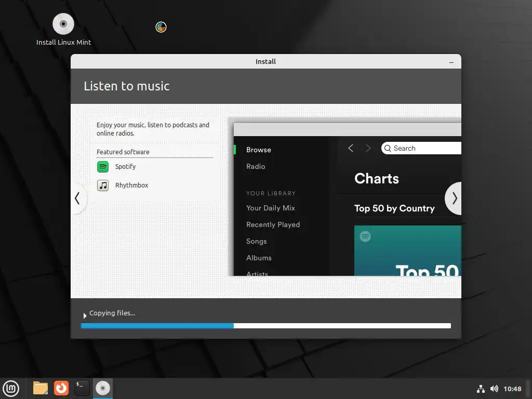The height and width of the screenshot is (399, 532).
Task: Click the Charts heading in the preview
Action: pyautogui.click(x=377, y=179)
